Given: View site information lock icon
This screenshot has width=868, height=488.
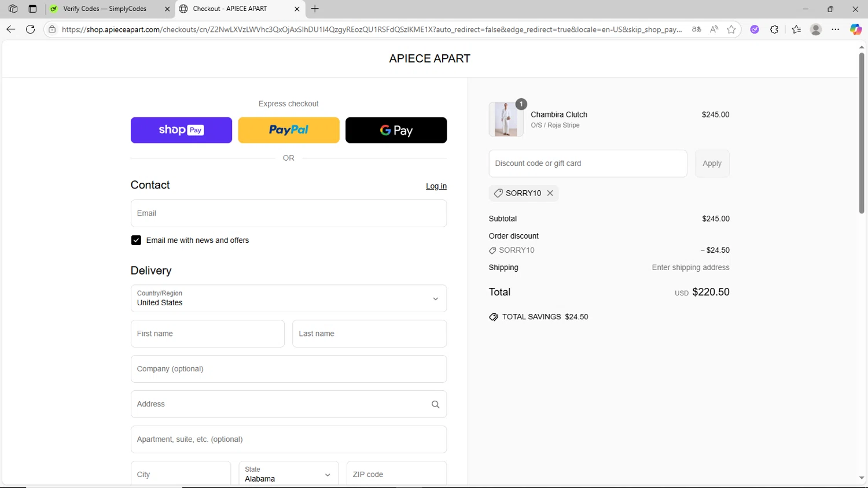Looking at the screenshot, I should (52, 29).
